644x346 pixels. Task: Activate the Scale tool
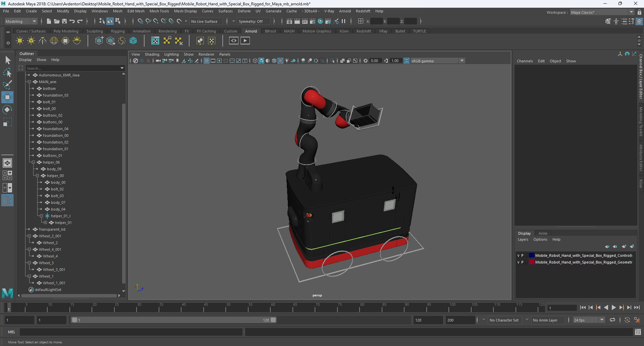click(x=7, y=122)
